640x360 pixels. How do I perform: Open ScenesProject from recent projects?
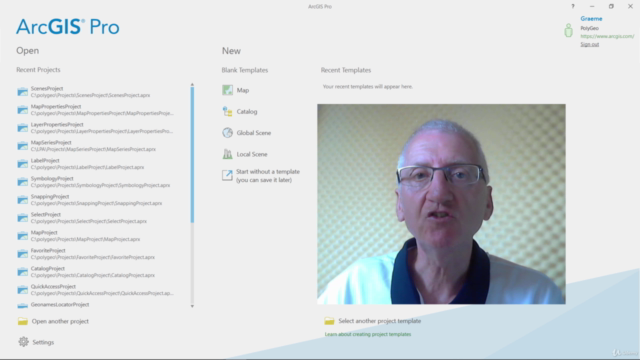point(96,92)
